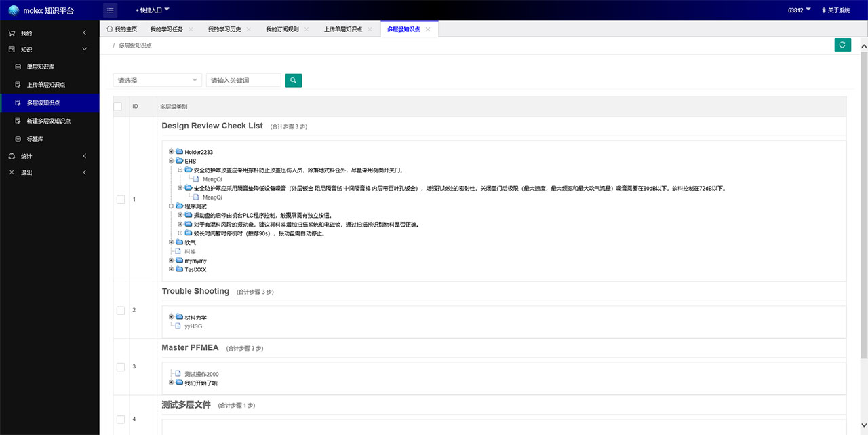Tick the checkbox for Trouble Shooting row

(x=121, y=310)
